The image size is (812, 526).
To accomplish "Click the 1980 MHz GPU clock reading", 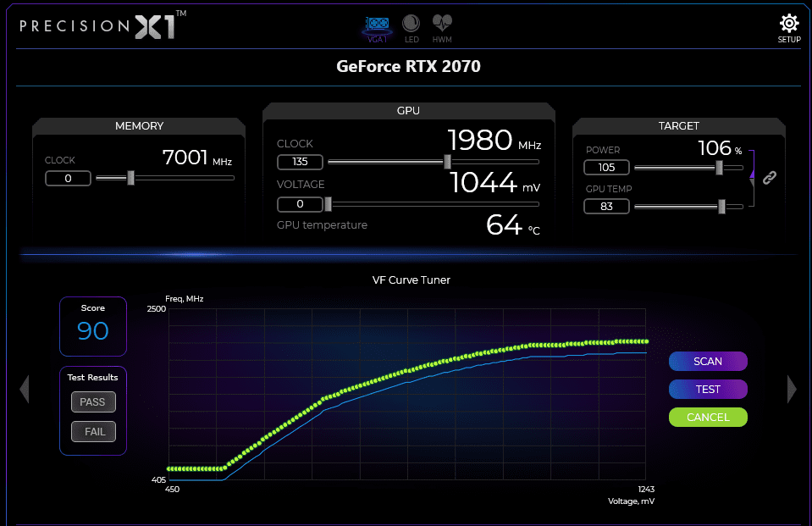I will 494,141.
